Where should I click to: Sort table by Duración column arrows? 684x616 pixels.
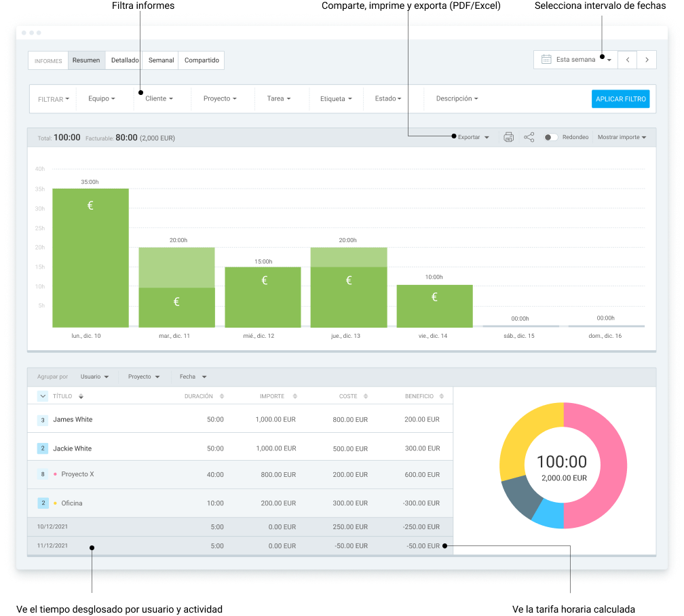click(x=222, y=396)
